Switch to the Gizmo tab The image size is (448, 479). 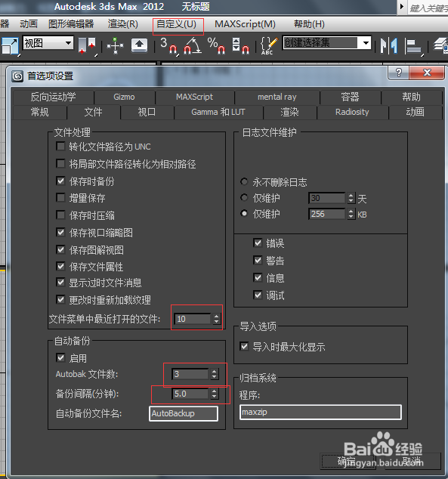(x=124, y=97)
